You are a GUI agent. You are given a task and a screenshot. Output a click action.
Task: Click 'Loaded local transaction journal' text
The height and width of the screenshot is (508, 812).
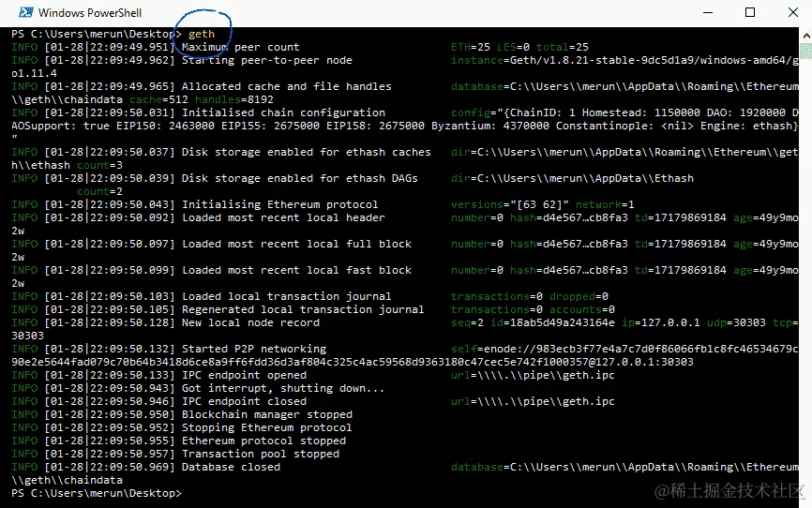click(286, 297)
